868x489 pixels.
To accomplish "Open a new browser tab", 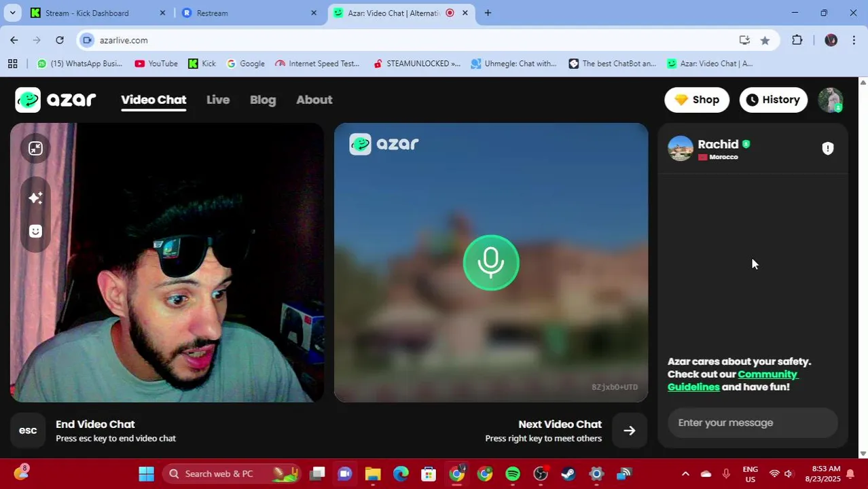I will pyautogui.click(x=488, y=13).
